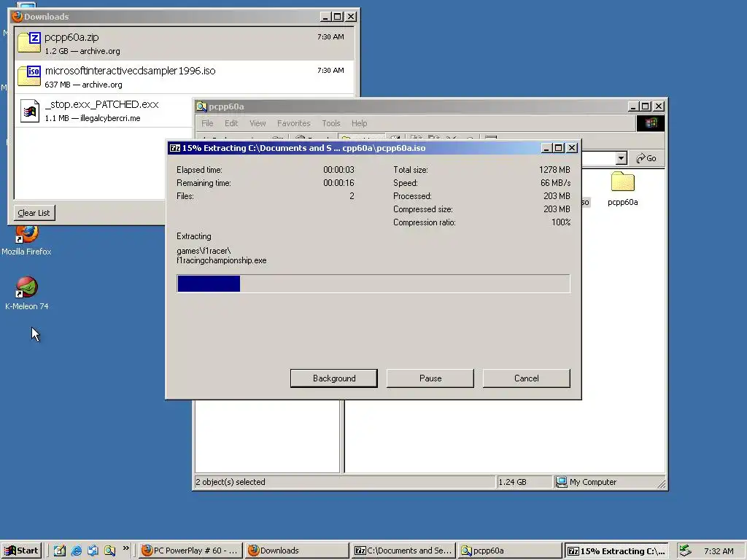Select _stop.exx_PATCHED.exx download entry
Screen dimensions: 747x560
point(104,111)
